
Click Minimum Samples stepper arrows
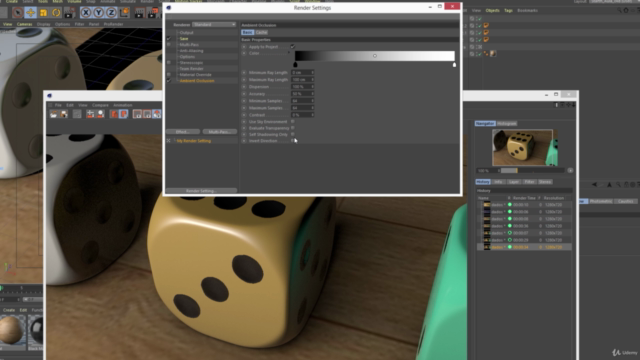coord(312,101)
